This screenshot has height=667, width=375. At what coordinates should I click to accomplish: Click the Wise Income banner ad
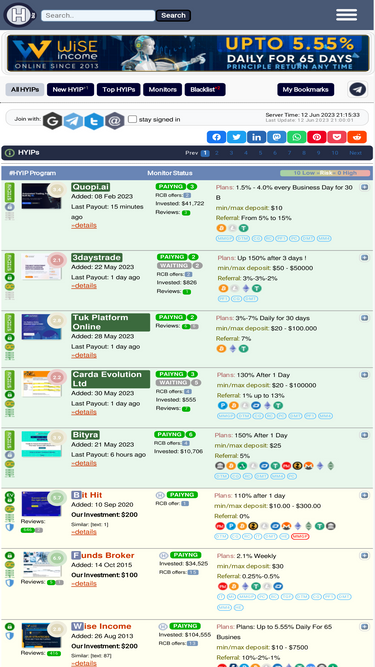coord(188,53)
